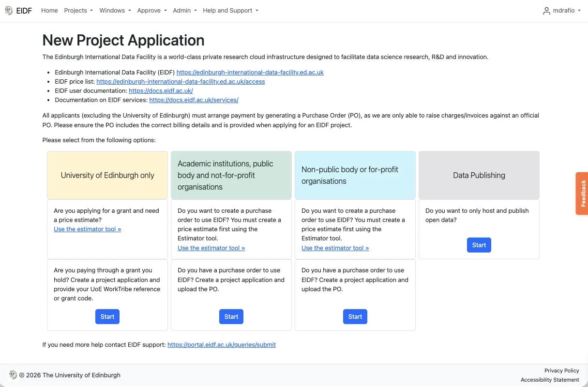Click the Academic institutions, public body card header
The width and height of the screenshot is (588, 387).
pos(231,175)
